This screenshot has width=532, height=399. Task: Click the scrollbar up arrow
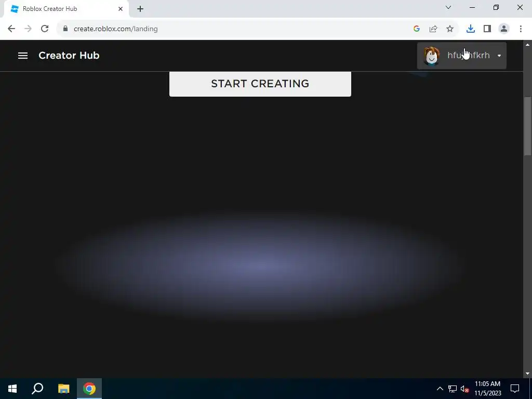[528, 45]
